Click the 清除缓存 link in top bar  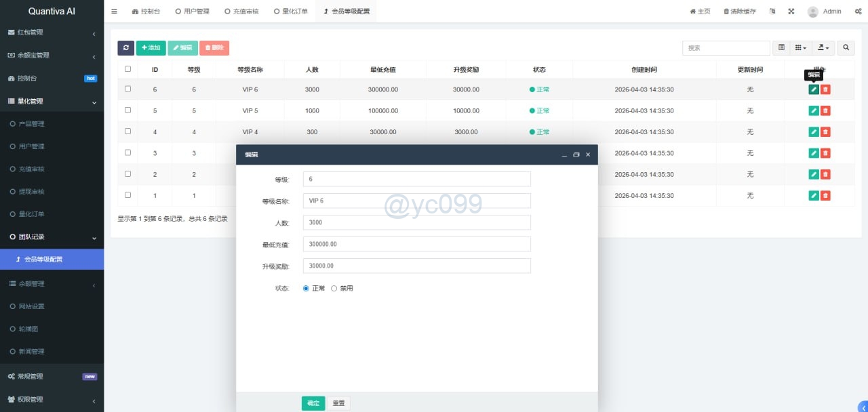pyautogui.click(x=739, y=12)
